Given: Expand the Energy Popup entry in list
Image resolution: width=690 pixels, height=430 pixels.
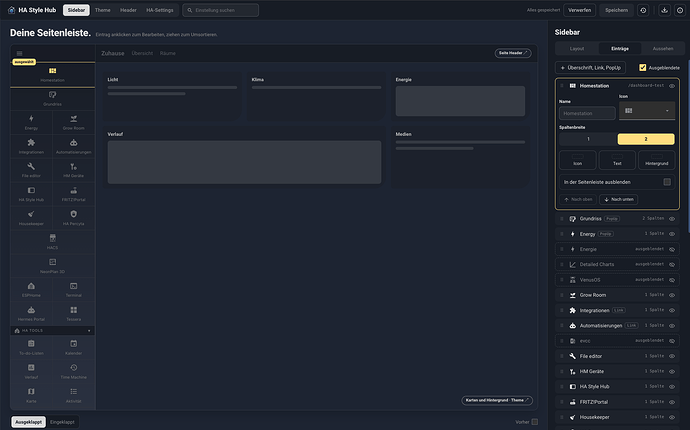Looking at the screenshot, I should (x=617, y=234).
